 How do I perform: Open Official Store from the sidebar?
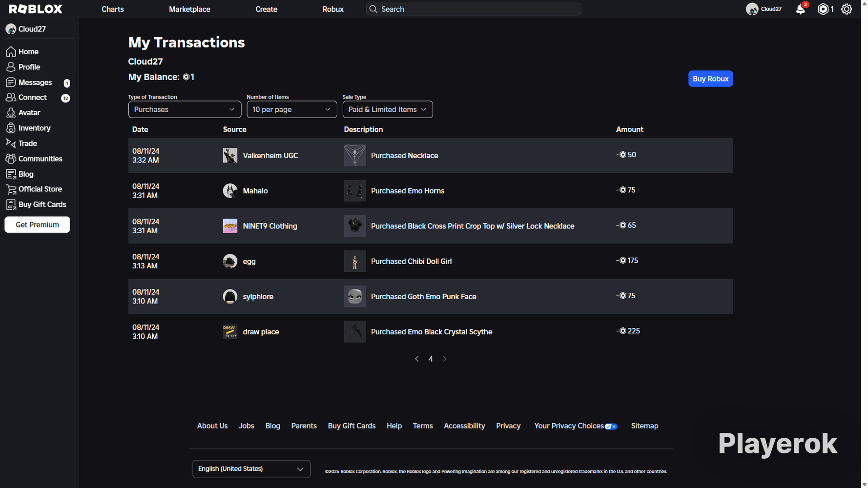34,189
